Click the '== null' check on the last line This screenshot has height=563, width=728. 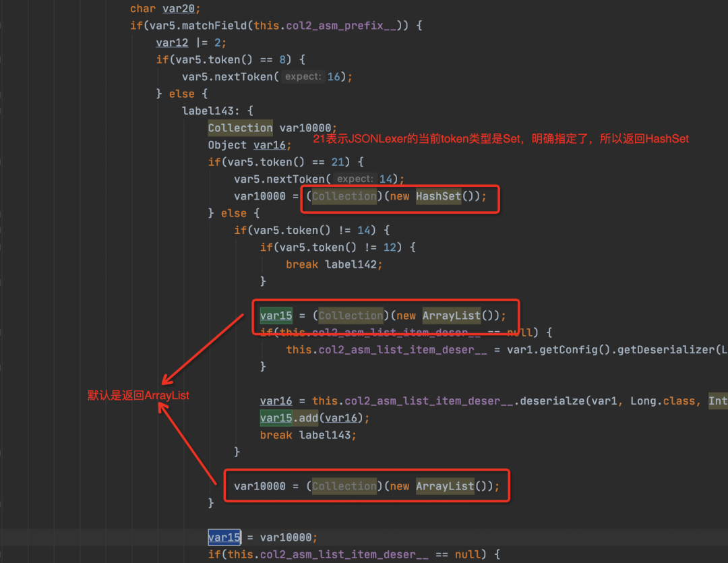[458, 554]
